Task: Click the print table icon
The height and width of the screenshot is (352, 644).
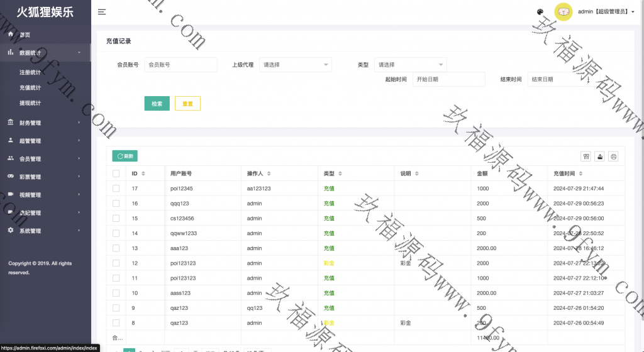Action: click(x=613, y=157)
